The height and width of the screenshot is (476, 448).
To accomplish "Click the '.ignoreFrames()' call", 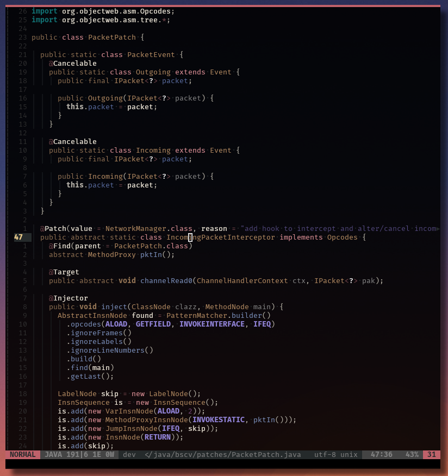I will coord(99,333).
